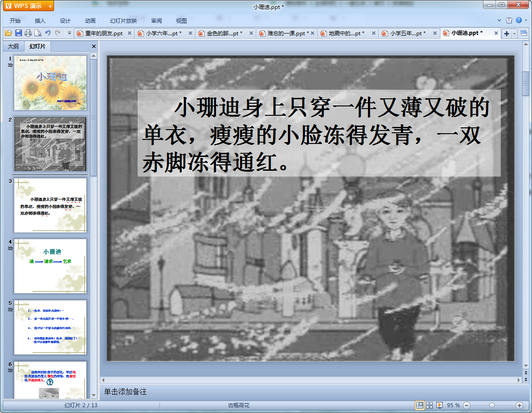Close the slide thumbnail pane

[94, 46]
